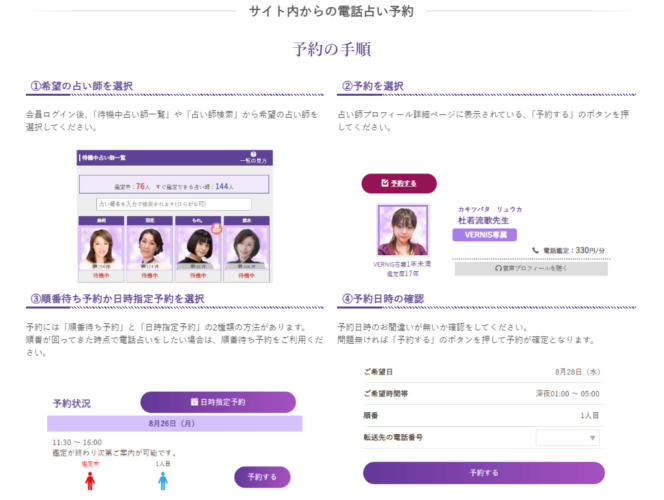Click the VERNIS専属 purple label
Screen dimensions: 664x500
484,234
